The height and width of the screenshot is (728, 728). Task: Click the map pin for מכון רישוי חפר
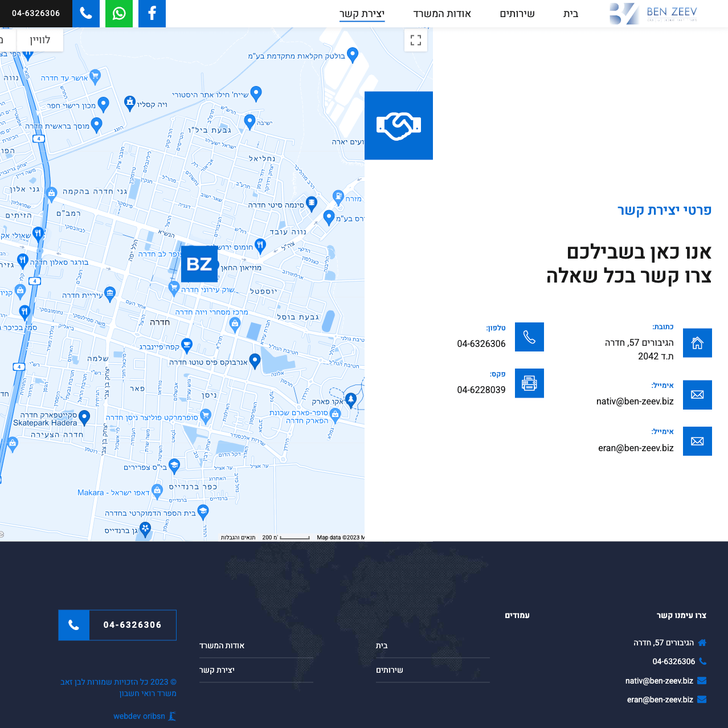[103, 104]
